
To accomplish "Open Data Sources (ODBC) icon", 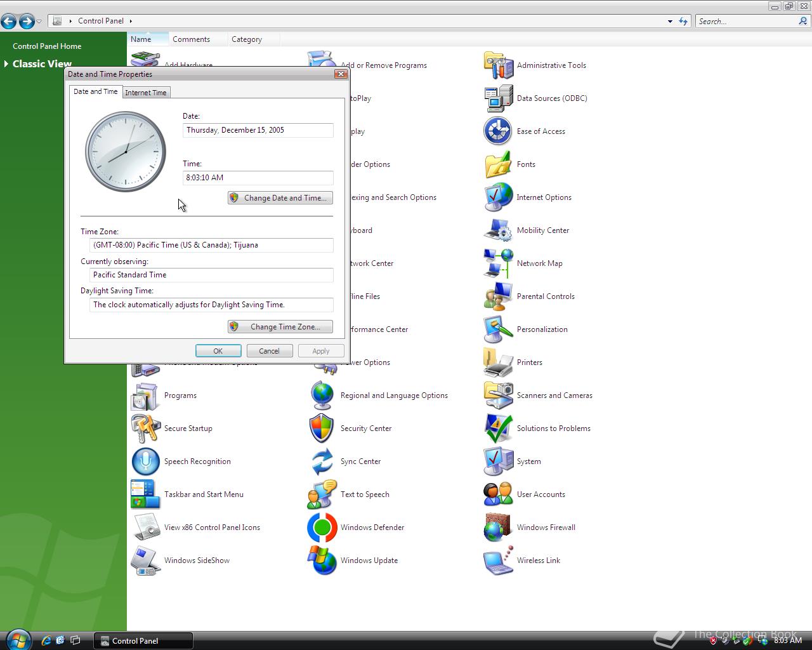I will 498,98.
